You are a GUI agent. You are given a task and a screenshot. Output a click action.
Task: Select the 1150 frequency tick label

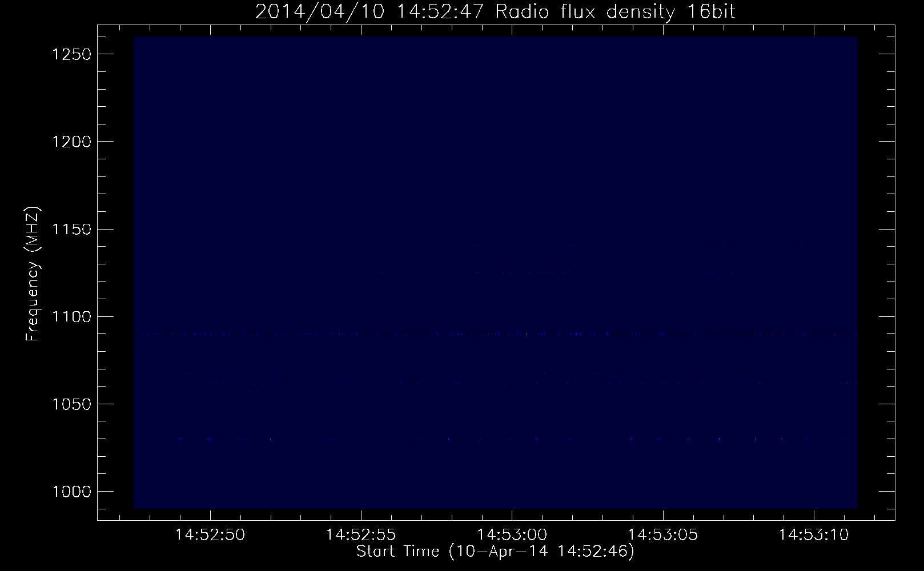[x=71, y=229]
